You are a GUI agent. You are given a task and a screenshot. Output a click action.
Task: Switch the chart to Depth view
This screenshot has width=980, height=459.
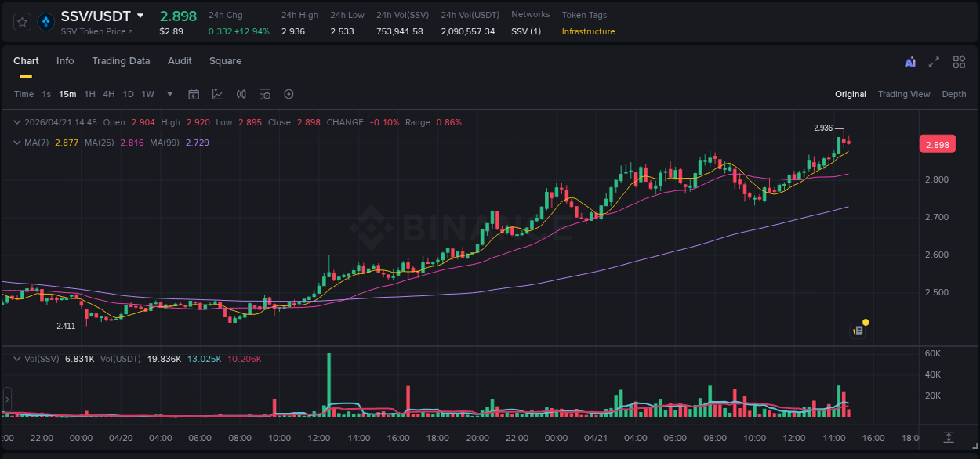click(953, 94)
